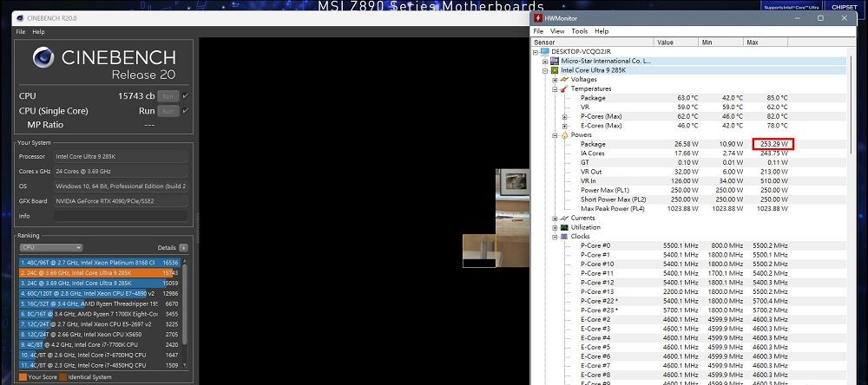The height and width of the screenshot is (385, 868).
Task: Select the P-Core #13 clock row
Action: tap(690, 292)
